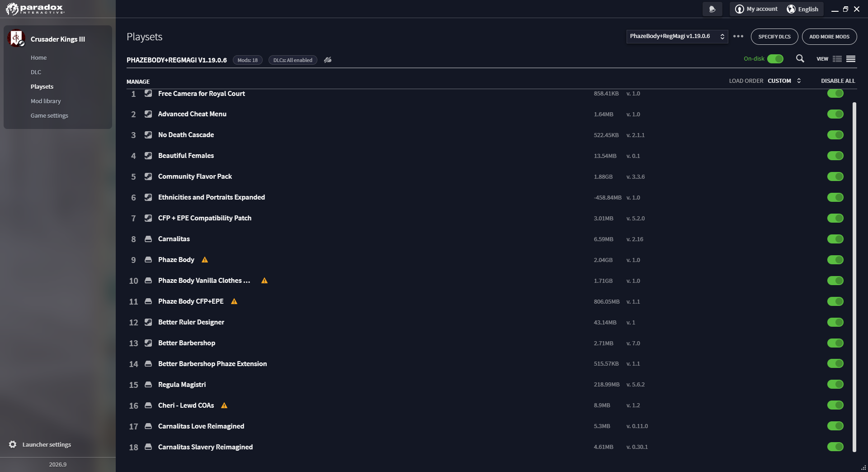Turn off the Beautiful Females mod
868x472 pixels.
coord(835,156)
